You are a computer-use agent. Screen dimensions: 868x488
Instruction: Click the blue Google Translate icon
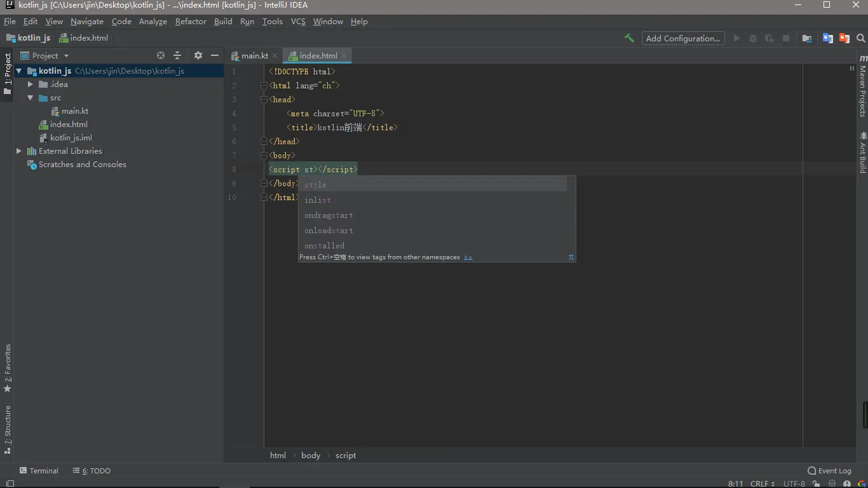828,38
